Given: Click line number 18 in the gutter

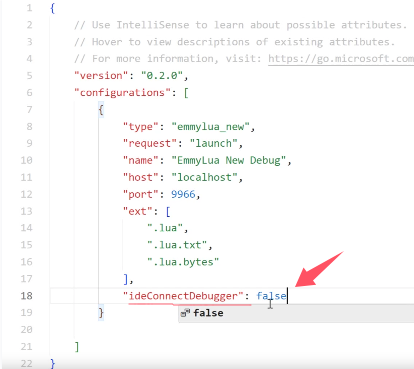Looking at the screenshot, I should [x=26, y=296].
